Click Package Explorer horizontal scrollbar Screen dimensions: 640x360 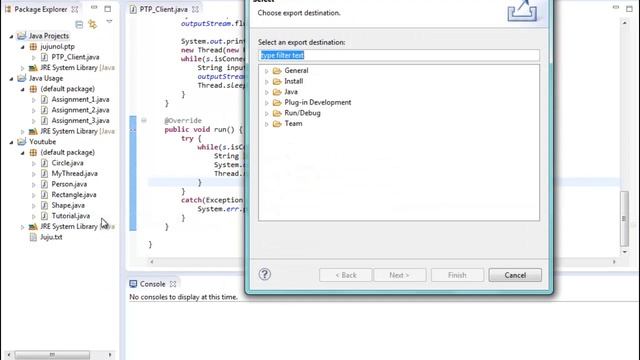52,355
